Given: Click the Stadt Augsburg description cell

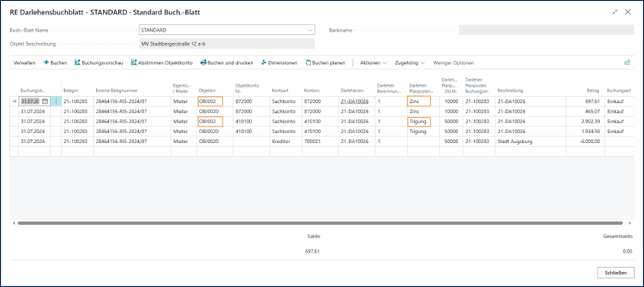Looking at the screenshot, I should click(x=530, y=141).
